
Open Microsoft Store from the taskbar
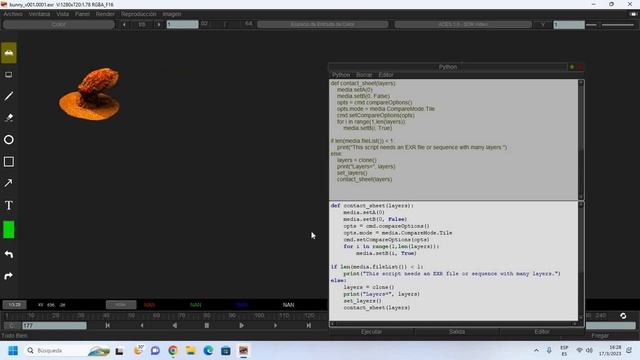pyautogui.click(x=226, y=351)
